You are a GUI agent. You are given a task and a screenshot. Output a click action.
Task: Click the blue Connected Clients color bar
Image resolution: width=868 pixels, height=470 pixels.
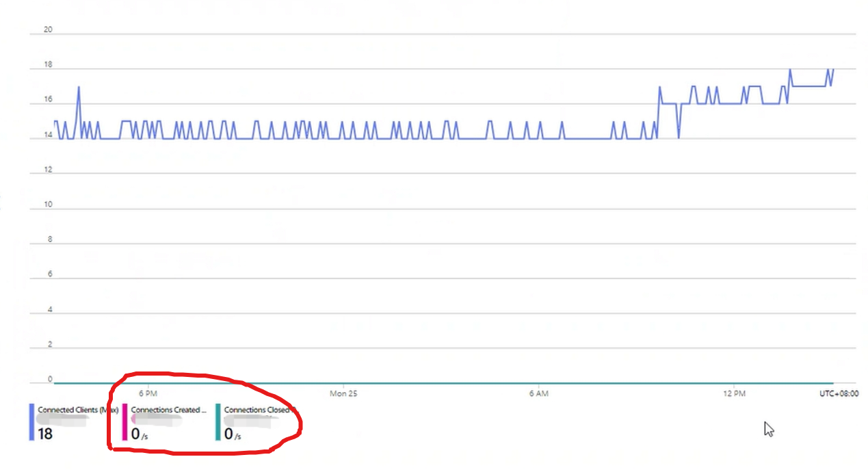[31, 422]
